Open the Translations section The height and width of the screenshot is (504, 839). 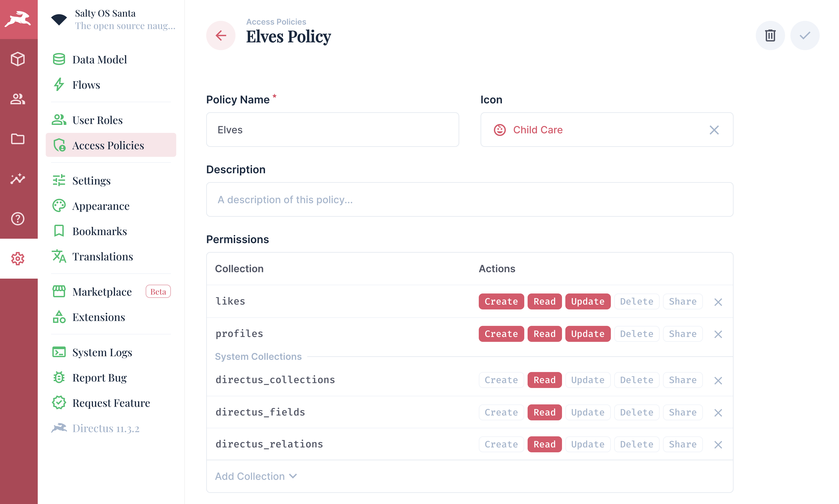click(102, 257)
